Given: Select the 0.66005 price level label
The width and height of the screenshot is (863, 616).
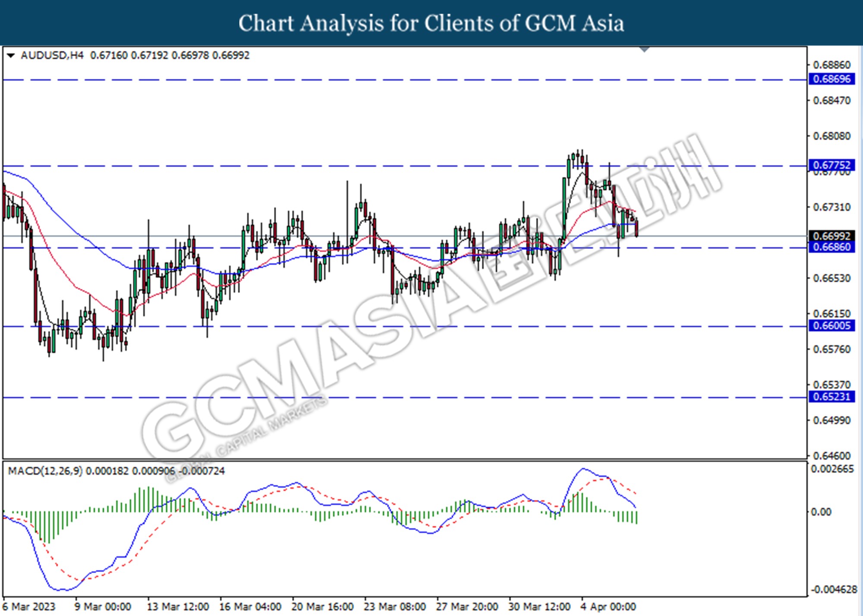Looking at the screenshot, I should 832,325.
